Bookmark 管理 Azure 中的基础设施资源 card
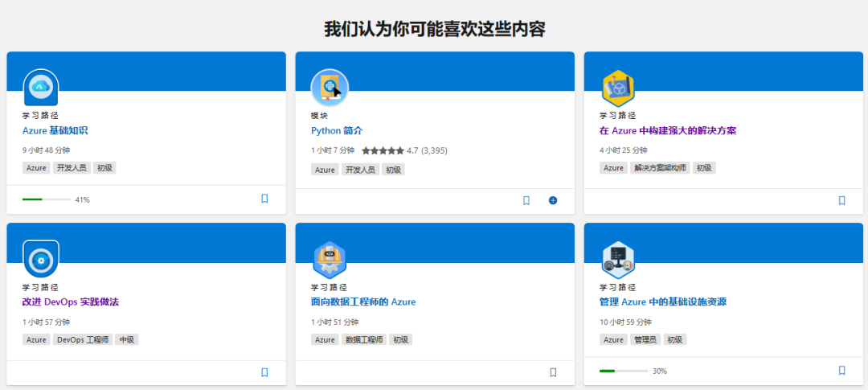The image size is (868, 390). [x=842, y=371]
